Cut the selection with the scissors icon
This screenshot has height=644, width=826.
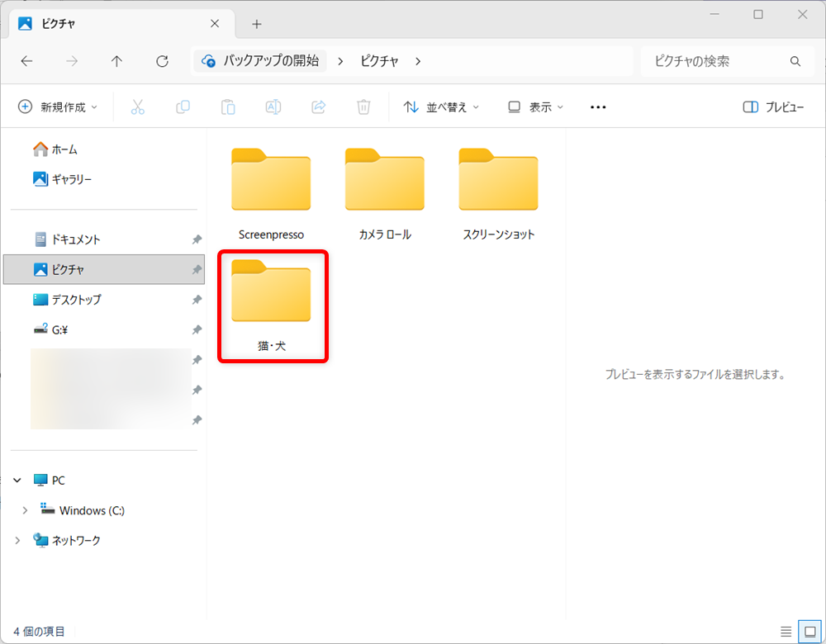(x=137, y=107)
